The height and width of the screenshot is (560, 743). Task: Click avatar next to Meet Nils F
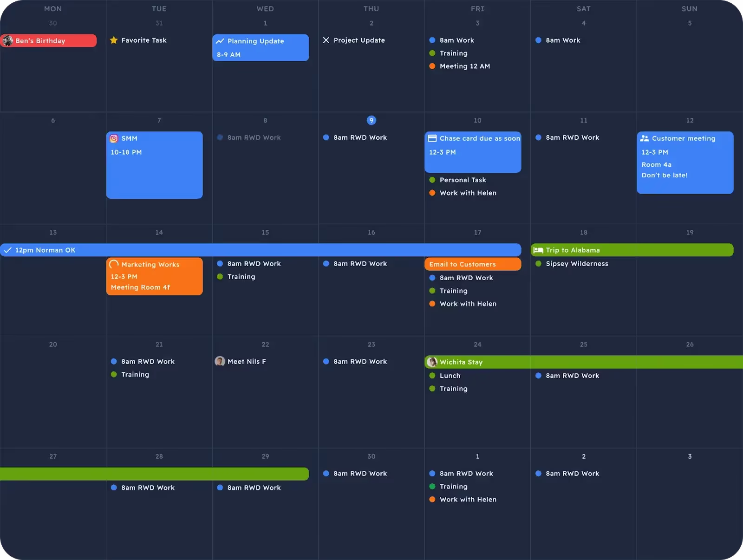(x=220, y=361)
